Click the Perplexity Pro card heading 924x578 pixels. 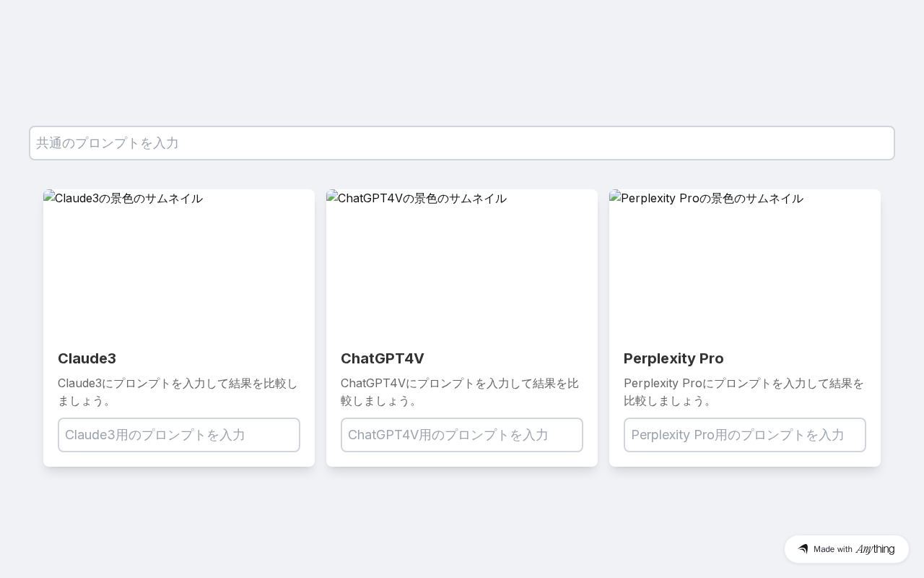674,358
